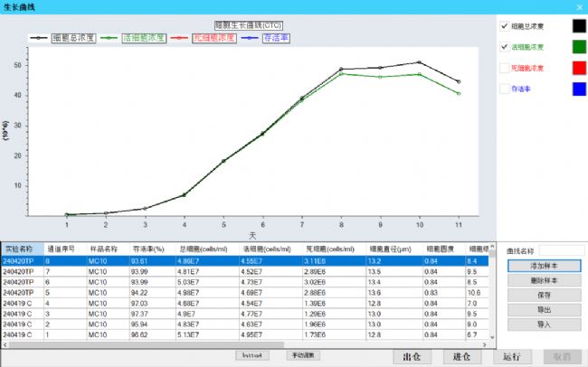Click the 删除样本 button
This screenshot has width=588, height=367.
[544, 280]
